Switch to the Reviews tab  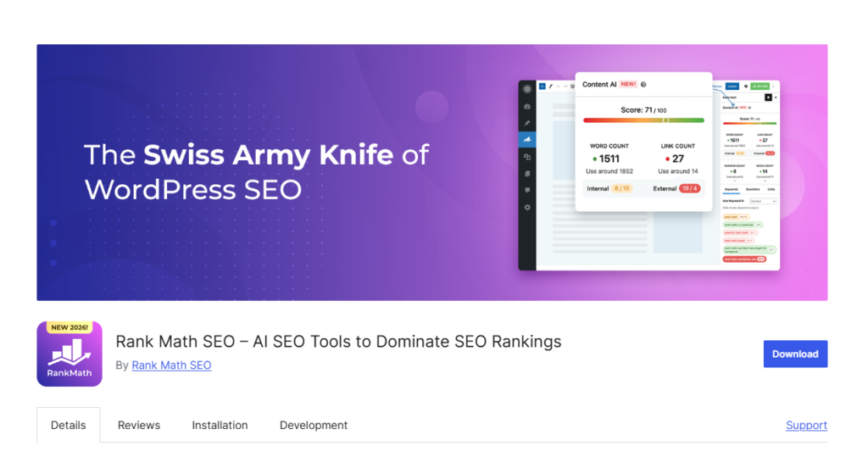[x=139, y=426]
